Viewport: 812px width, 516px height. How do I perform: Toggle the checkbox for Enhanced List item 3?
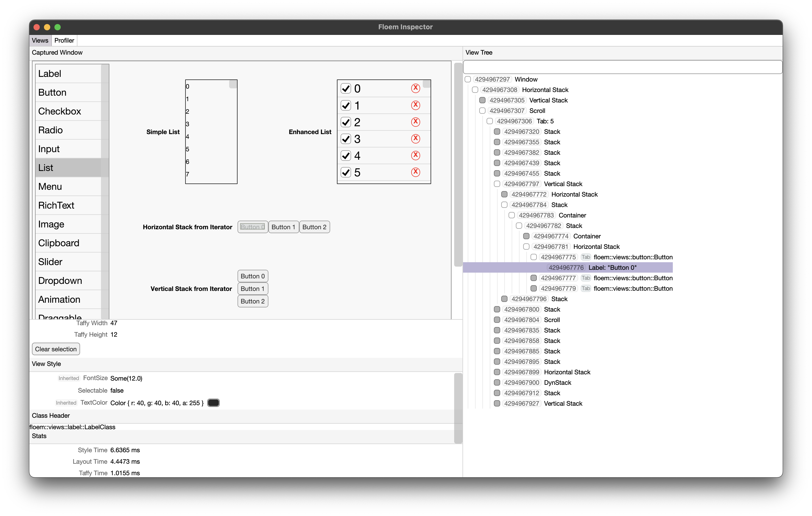tap(346, 139)
